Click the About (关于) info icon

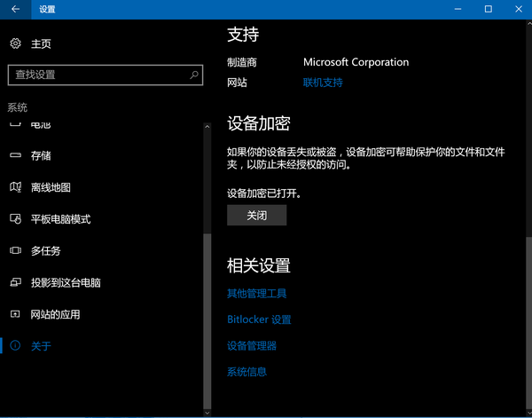[15, 346]
